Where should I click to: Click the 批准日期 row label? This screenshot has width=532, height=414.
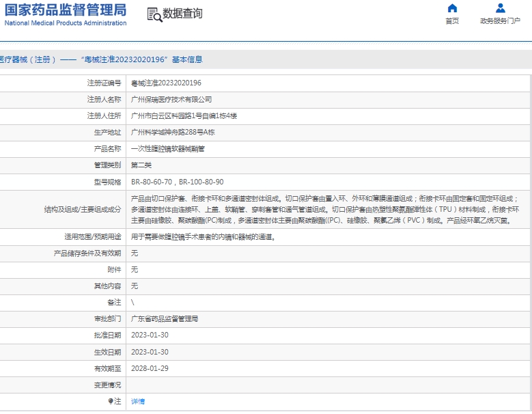(107, 335)
